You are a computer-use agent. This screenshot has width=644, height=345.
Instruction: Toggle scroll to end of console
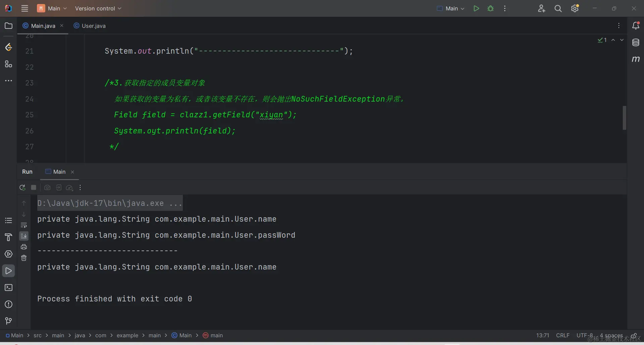[x=24, y=236]
